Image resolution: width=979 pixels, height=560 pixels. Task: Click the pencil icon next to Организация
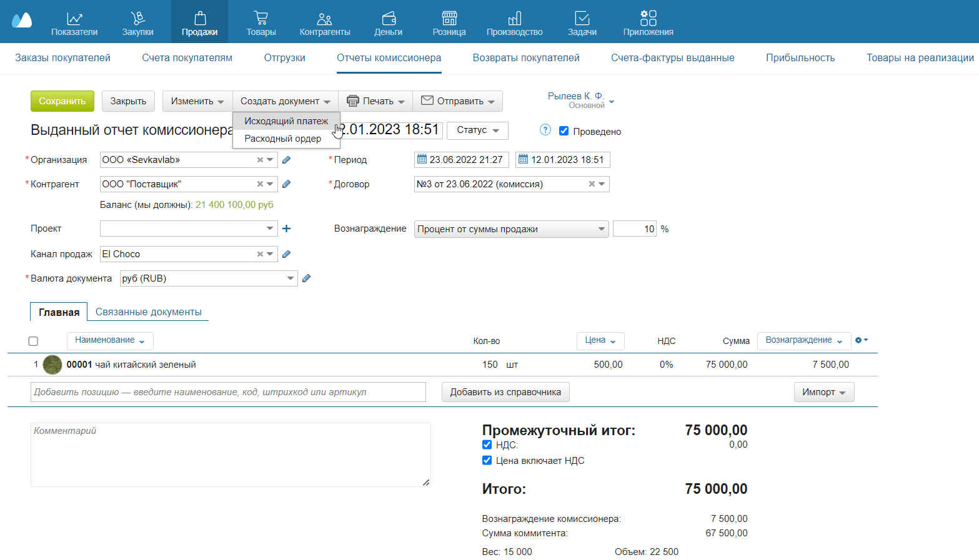pyautogui.click(x=286, y=160)
